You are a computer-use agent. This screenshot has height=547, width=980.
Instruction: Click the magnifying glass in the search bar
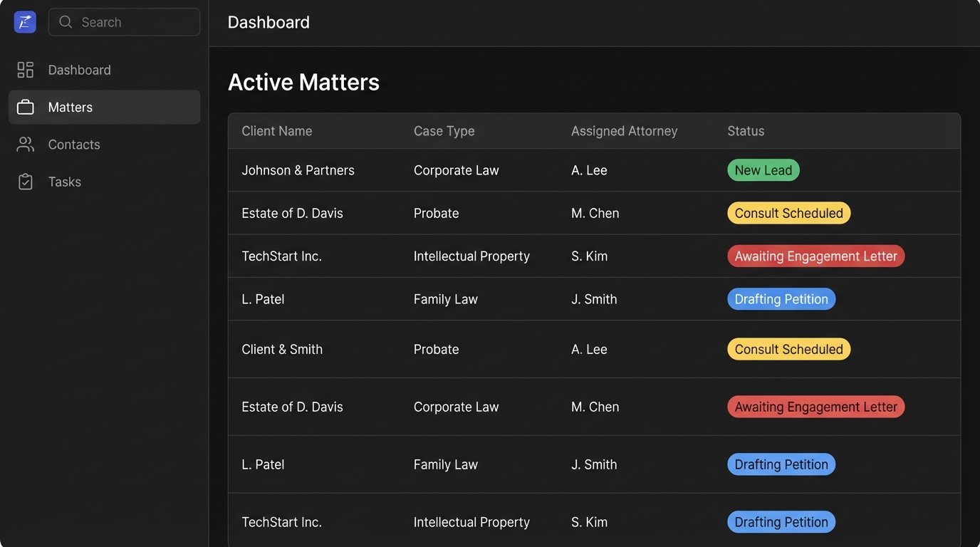click(65, 22)
